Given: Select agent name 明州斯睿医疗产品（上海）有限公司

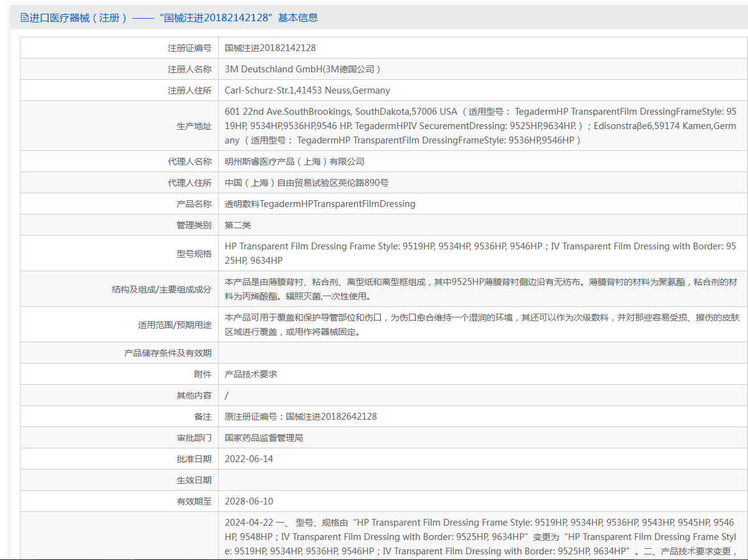Looking at the screenshot, I should point(295,162).
